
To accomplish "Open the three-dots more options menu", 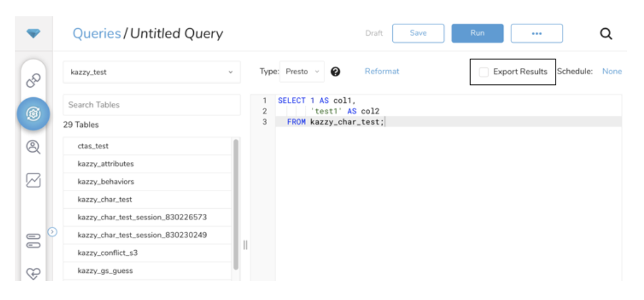I will point(536,33).
